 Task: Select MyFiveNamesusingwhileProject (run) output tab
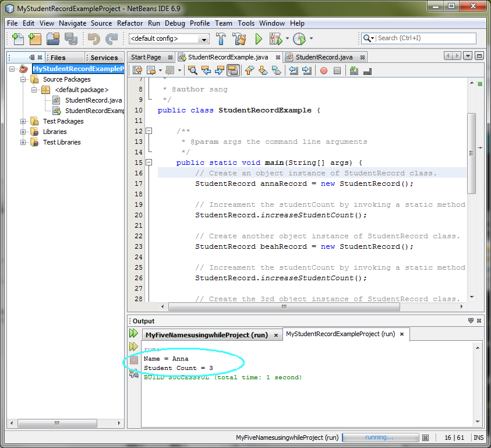click(x=207, y=335)
